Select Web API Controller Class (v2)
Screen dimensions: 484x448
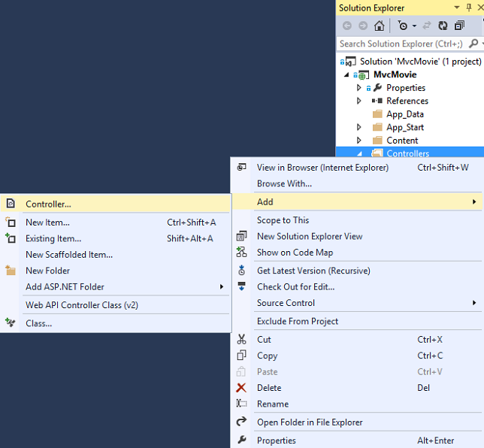tap(116, 305)
